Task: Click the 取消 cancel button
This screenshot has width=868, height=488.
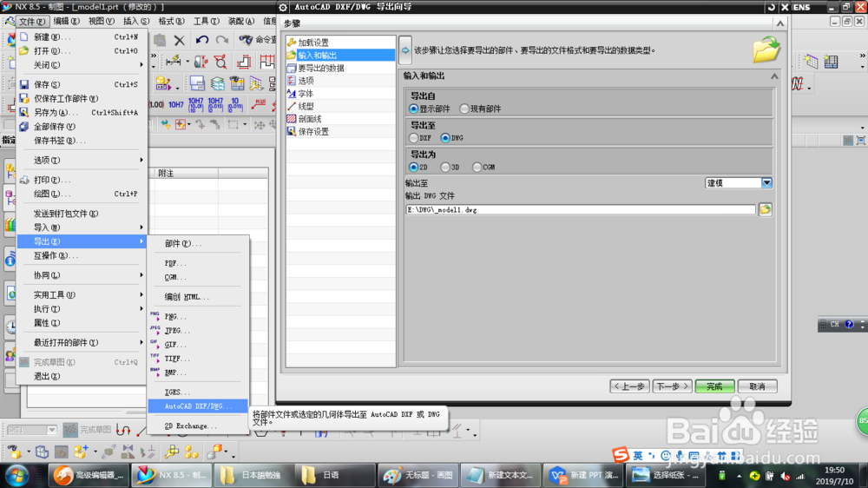Action: (x=757, y=386)
